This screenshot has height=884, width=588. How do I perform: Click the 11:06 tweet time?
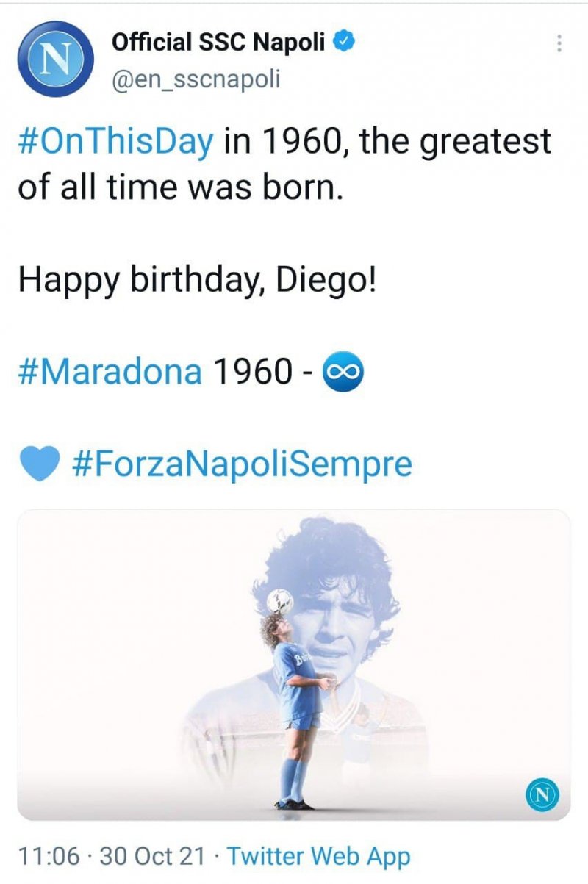point(51,857)
